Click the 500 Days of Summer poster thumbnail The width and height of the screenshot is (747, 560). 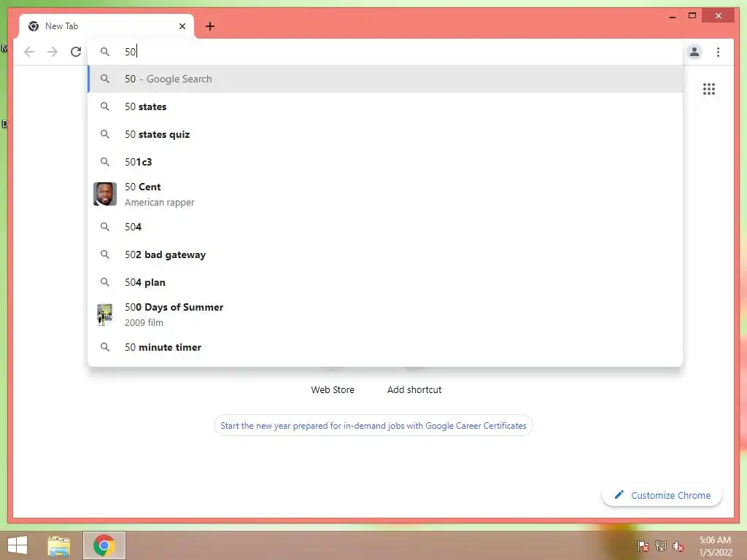point(105,314)
